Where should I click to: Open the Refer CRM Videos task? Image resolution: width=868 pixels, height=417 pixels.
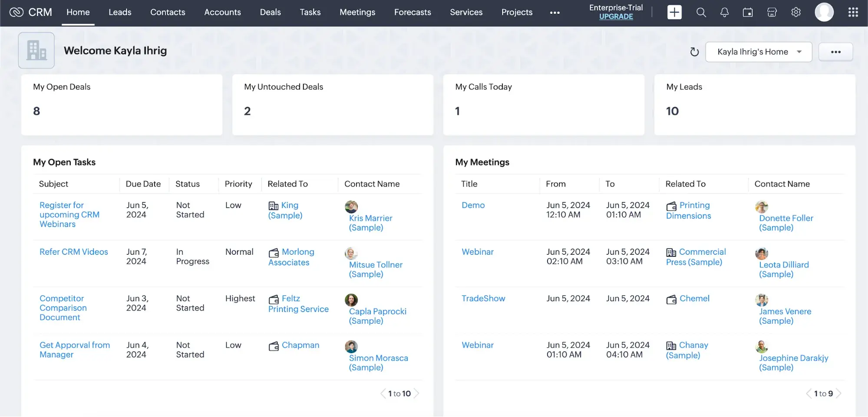tap(74, 252)
